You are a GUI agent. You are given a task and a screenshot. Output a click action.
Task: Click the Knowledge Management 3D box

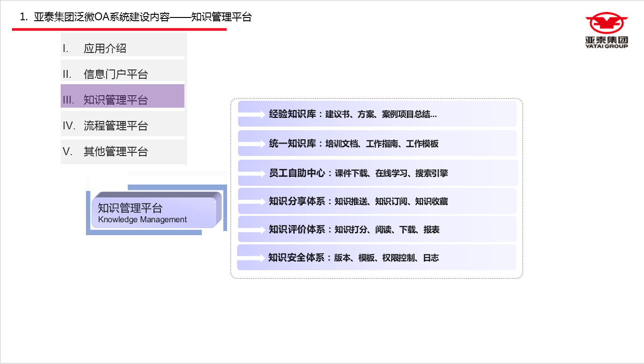(x=154, y=213)
